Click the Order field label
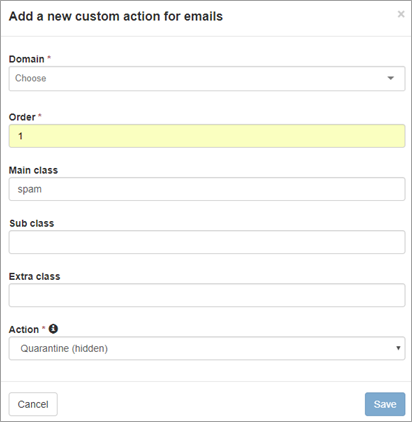Screen dimensions: 412x422 tap(22, 117)
